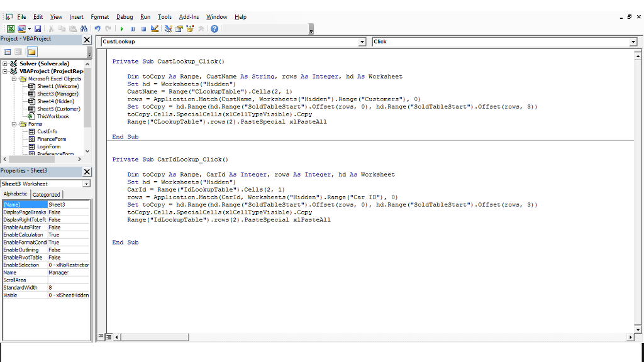Click the Microsoft Visual Basic Help icon
This screenshot has width=644, height=362.
pos(214,28)
